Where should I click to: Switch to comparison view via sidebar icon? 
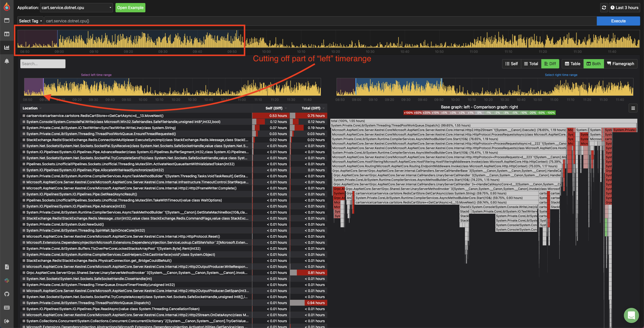coord(7,34)
